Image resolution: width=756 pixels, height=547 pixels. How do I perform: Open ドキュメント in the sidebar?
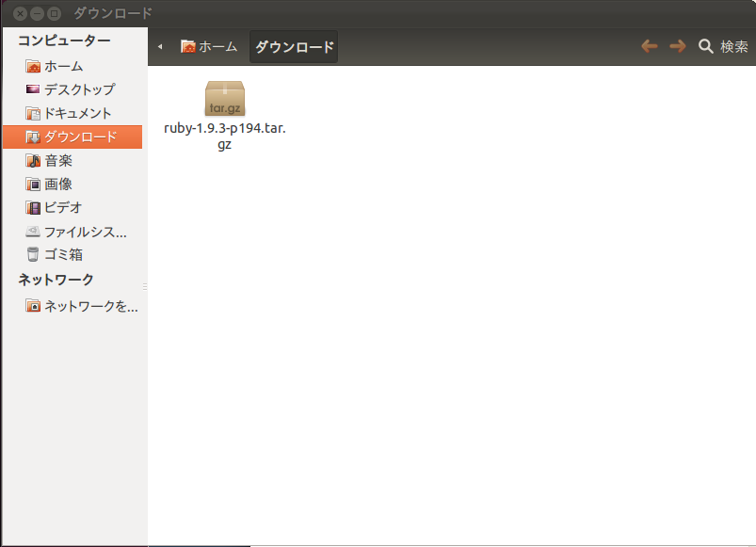point(72,113)
